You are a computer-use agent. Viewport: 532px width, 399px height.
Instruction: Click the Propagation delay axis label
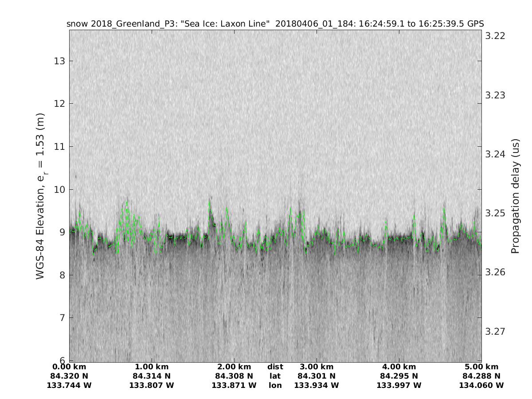515,196
